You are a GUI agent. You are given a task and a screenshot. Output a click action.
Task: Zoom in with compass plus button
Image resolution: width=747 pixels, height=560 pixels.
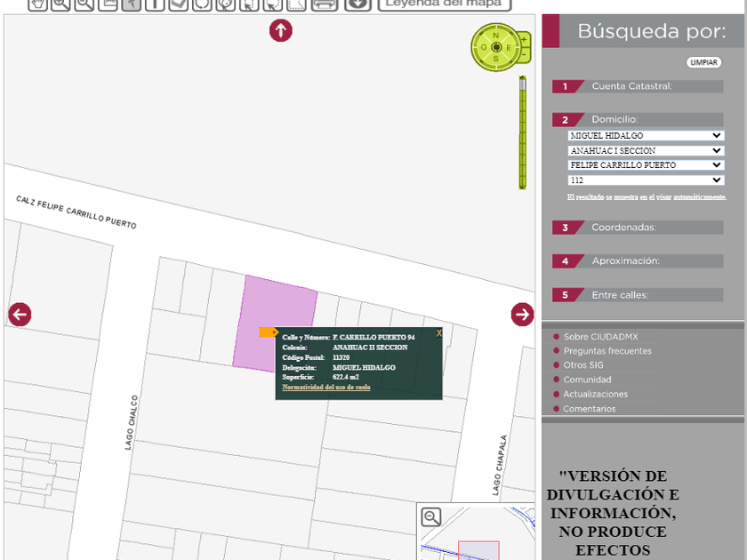(524, 39)
